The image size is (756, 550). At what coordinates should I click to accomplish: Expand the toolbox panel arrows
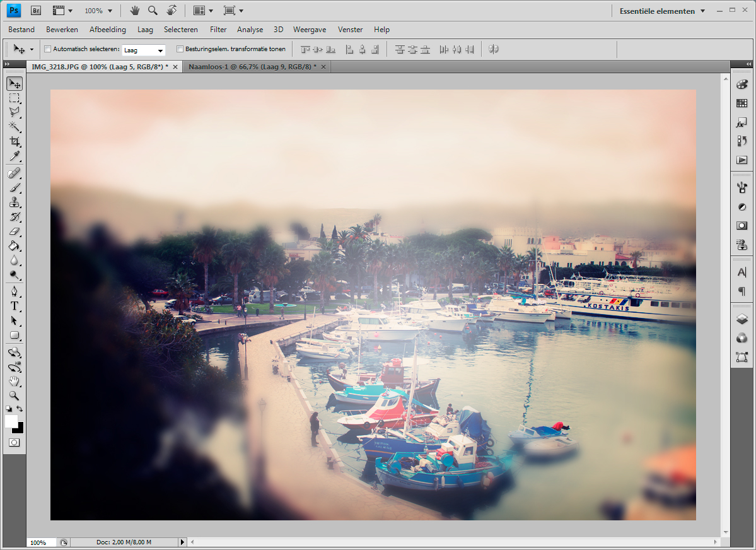pyautogui.click(x=7, y=64)
